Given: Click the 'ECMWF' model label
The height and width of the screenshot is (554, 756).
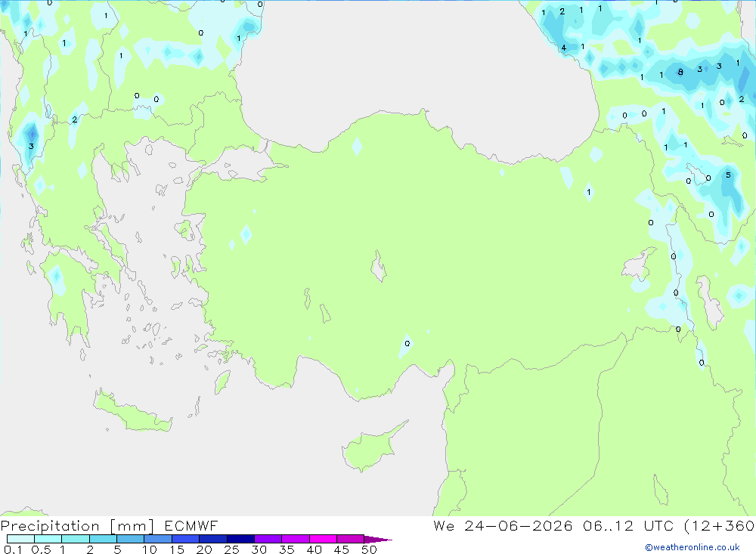Looking at the screenshot, I should (x=191, y=525).
